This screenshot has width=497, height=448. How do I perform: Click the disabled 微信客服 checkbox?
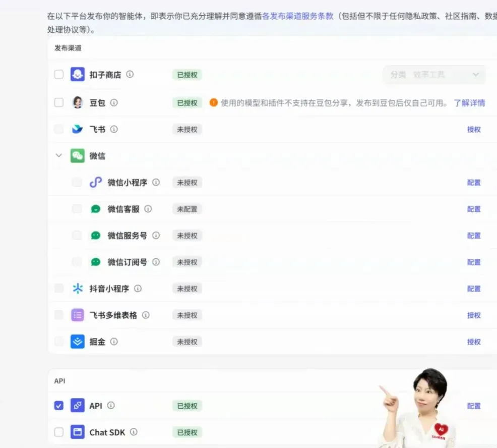pos(77,209)
